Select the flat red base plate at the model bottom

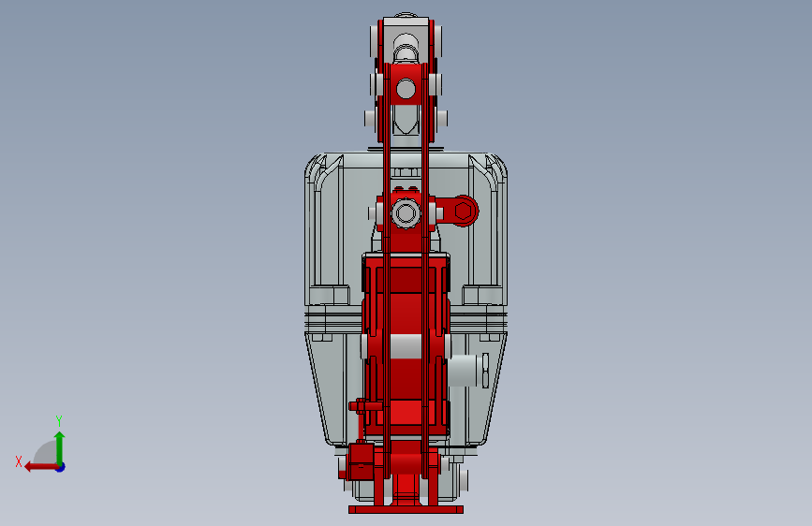406,510
